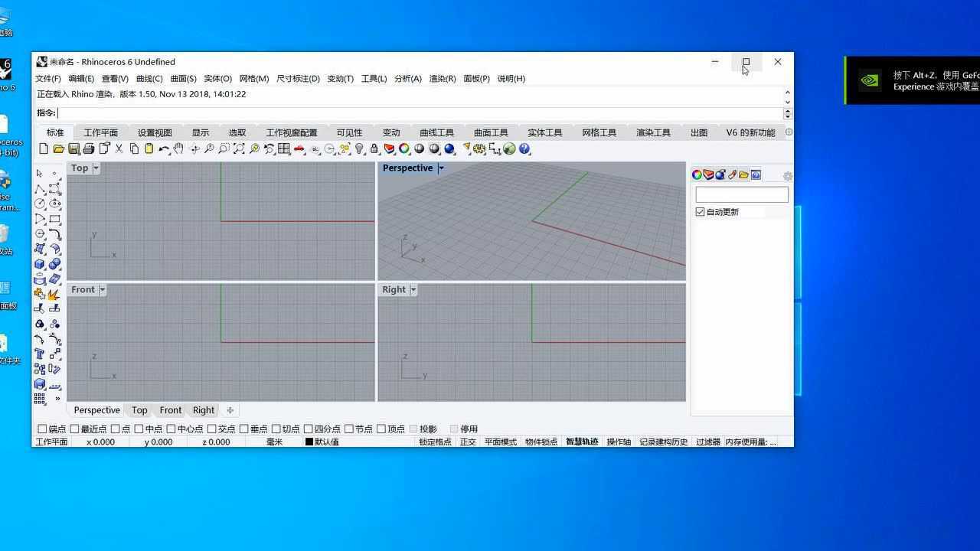The image size is (980, 551).
Task: Enable the 交点 osnap checkbox
Action: (x=212, y=429)
